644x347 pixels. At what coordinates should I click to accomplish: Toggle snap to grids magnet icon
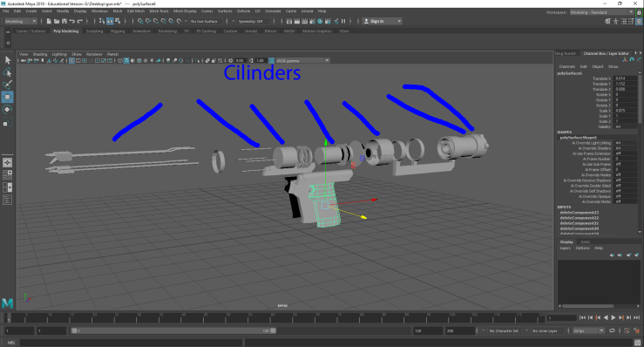click(x=140, y=21)
